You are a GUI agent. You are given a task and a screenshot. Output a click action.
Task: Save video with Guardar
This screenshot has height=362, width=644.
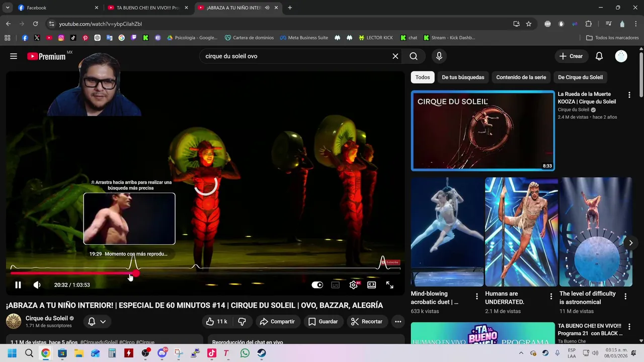point(323,322)
